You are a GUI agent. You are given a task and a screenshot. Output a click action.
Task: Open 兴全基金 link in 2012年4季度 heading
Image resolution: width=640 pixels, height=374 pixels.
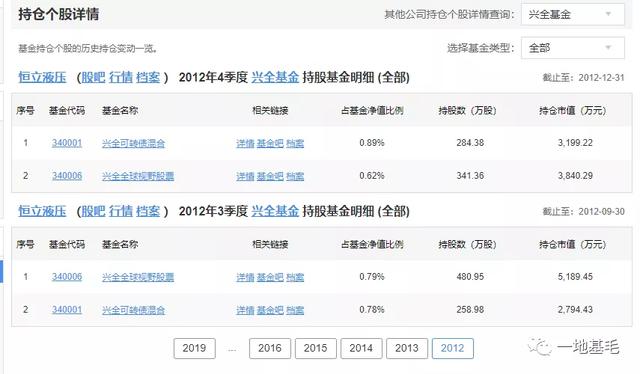pyautogui.click(x=275, y=77)
